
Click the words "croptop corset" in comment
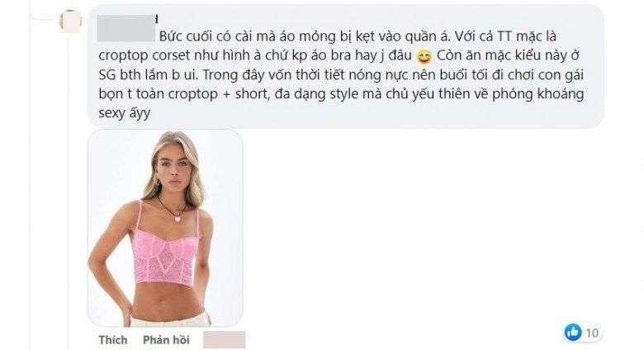click(144, 55)
